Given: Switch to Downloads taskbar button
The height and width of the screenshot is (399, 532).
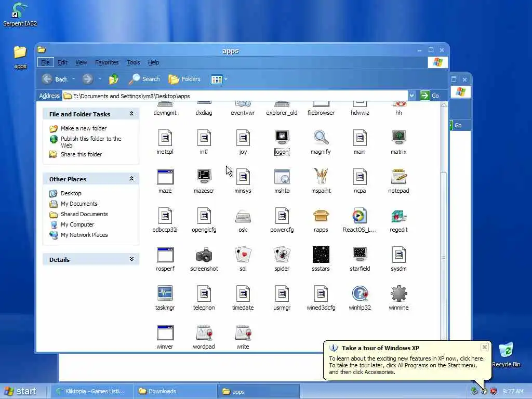Looking at the screenshot, I should 175,391.
